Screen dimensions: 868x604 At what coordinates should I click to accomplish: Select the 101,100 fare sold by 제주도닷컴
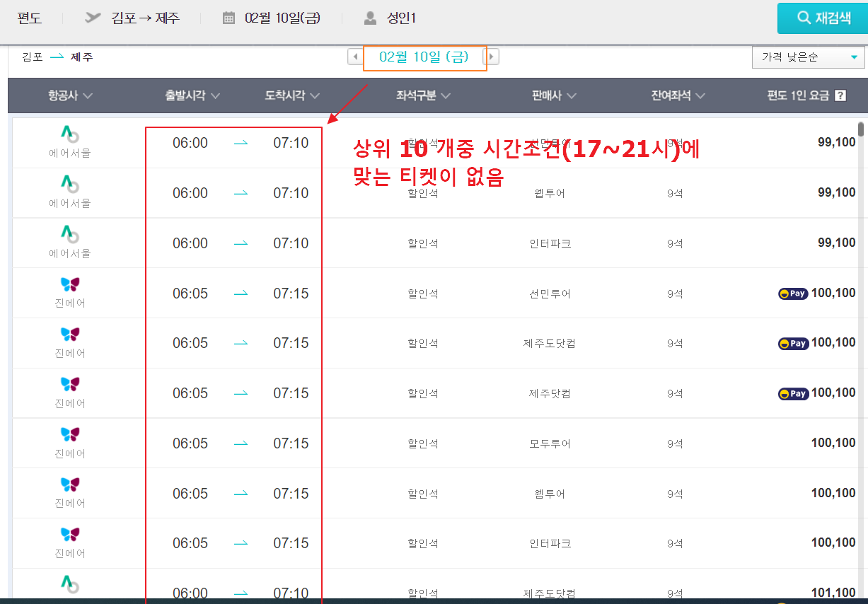(833, 593)
